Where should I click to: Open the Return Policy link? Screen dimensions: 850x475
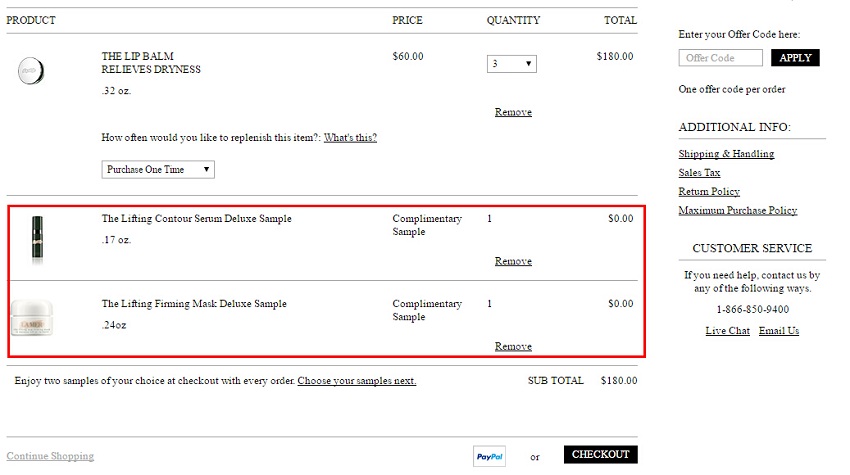709,191
